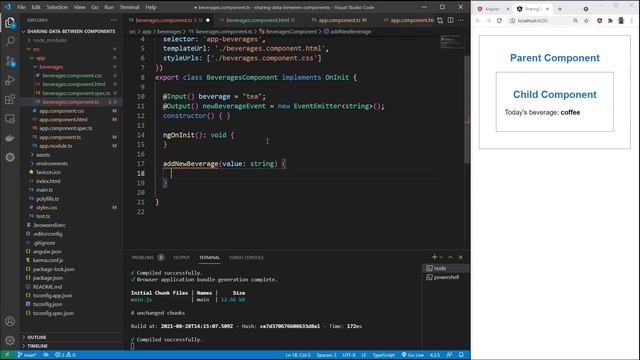Open editor More Actions ellipsis

461,20
